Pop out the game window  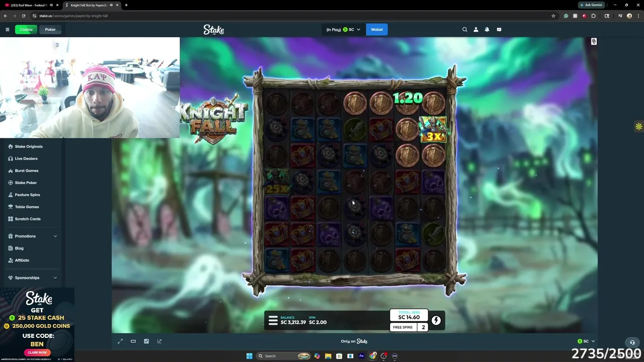(159, 341)
